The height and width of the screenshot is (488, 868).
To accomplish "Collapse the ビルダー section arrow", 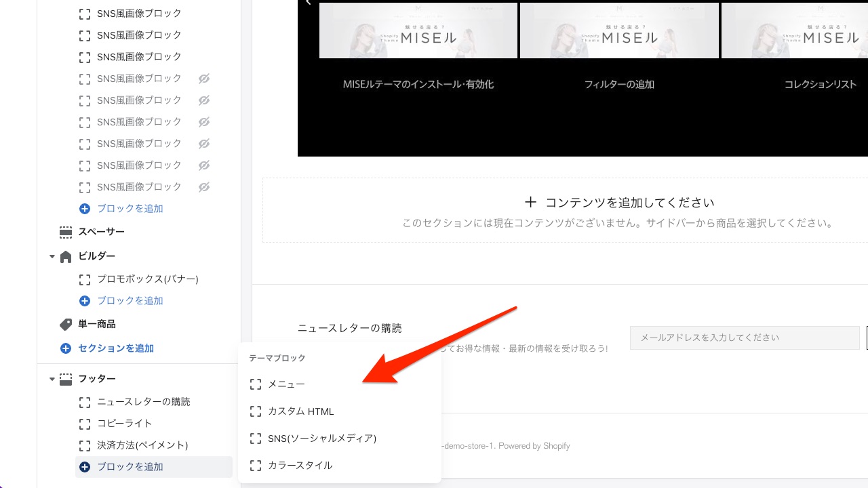I will point(52,257).
